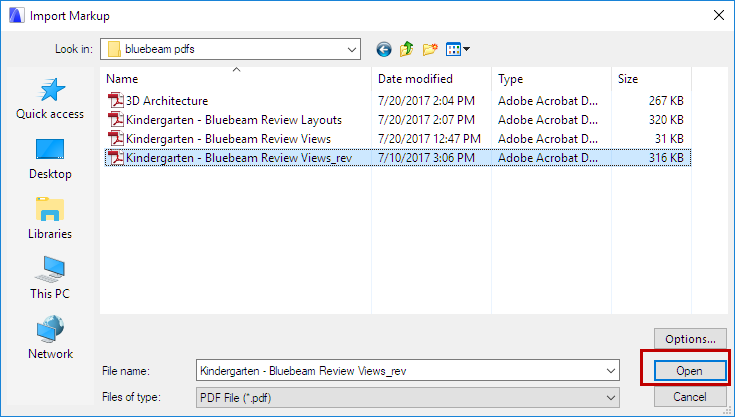Click the 7/20/2017 2:04 PM date cell
The height and width of the screenshot is (417, 735).
click(x=426, y=100)
